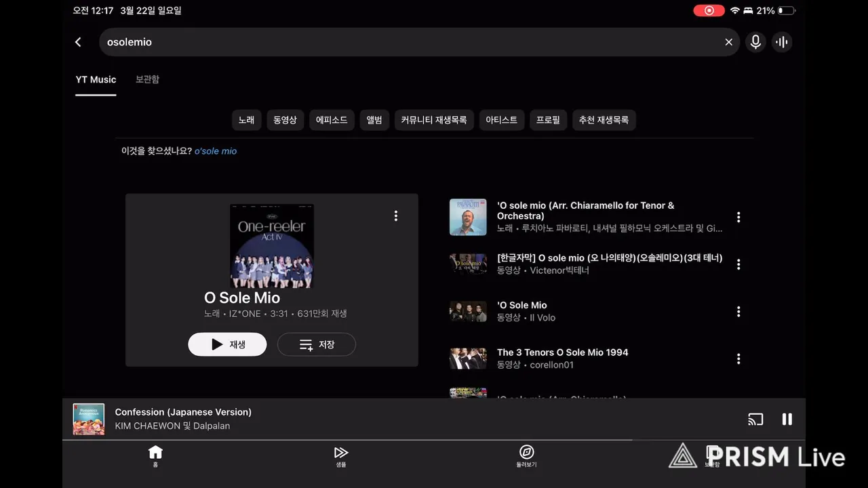Screen dimensions: 868x488
Task: Switch to the YT Music tab
Action: (96, 79)
